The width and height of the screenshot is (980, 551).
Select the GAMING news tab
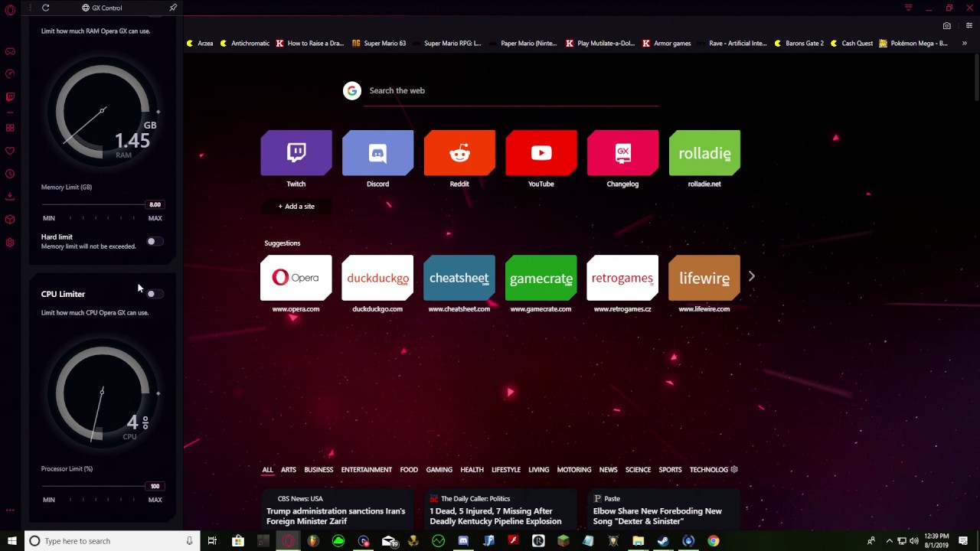pyautogui.click(x=439, y=470)
